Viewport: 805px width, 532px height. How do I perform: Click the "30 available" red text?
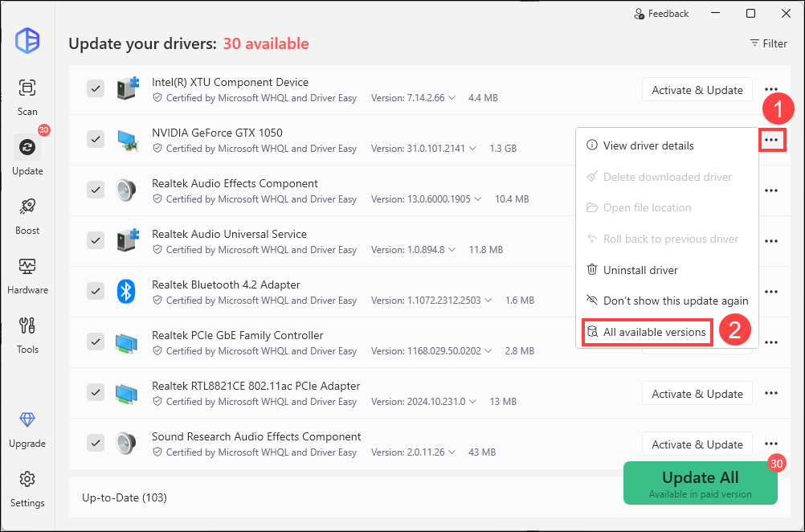click(266, 43)
